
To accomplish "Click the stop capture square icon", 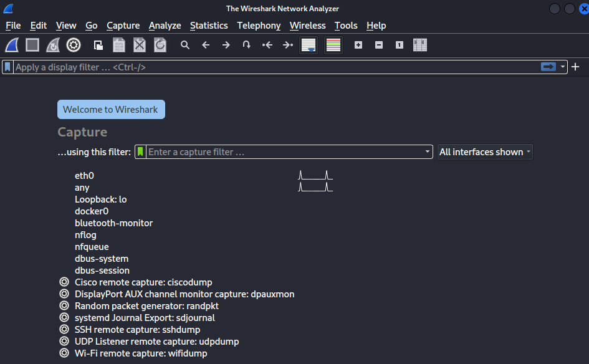I will click(x=32, y=45).
